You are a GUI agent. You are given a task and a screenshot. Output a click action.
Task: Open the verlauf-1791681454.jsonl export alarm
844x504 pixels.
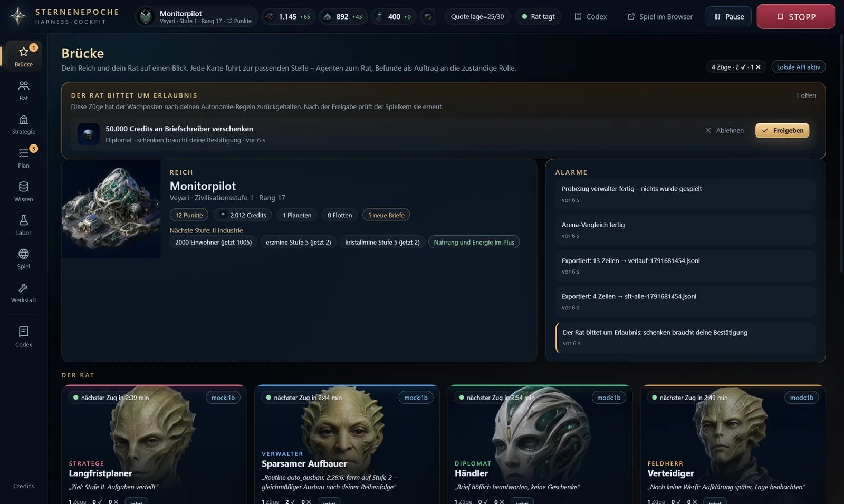[x=685, y=266]
